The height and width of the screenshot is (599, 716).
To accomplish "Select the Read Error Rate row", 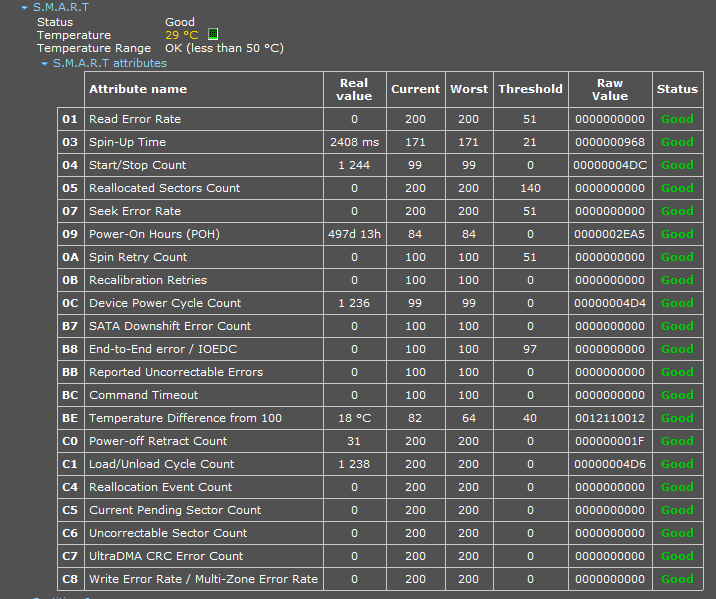I will coord(135,119).
